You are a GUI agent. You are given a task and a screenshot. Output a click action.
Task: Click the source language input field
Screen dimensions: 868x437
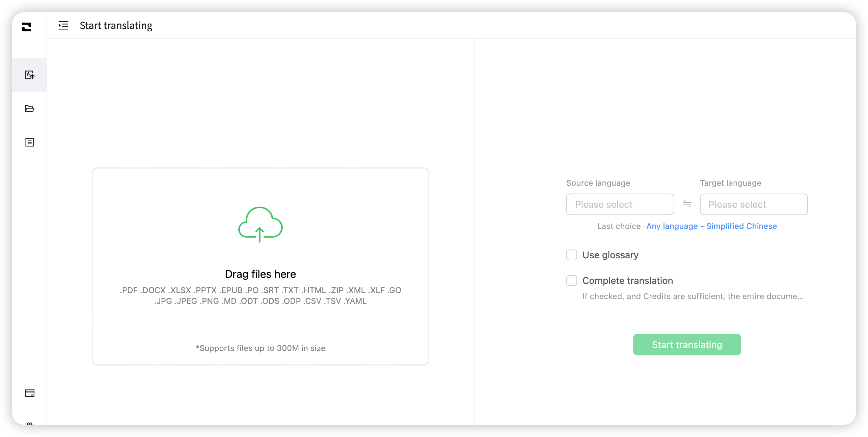pyautogui.click(x=620, y=204)
